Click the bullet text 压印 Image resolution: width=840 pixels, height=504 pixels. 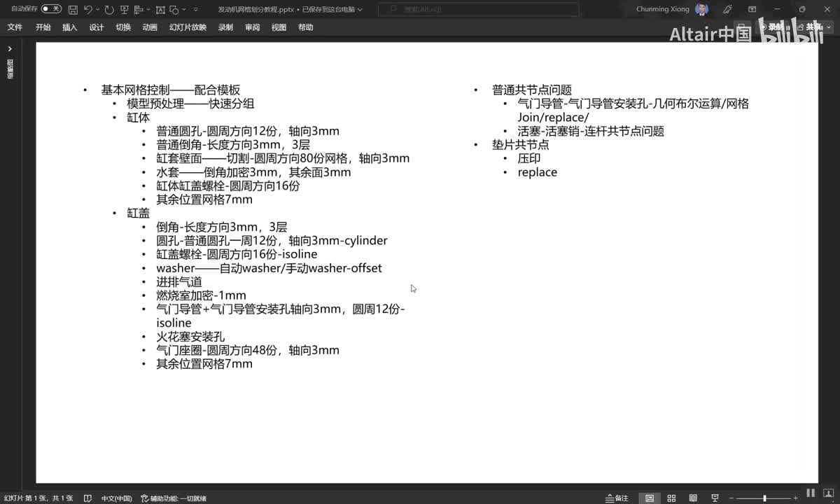(x=529, y=158)
